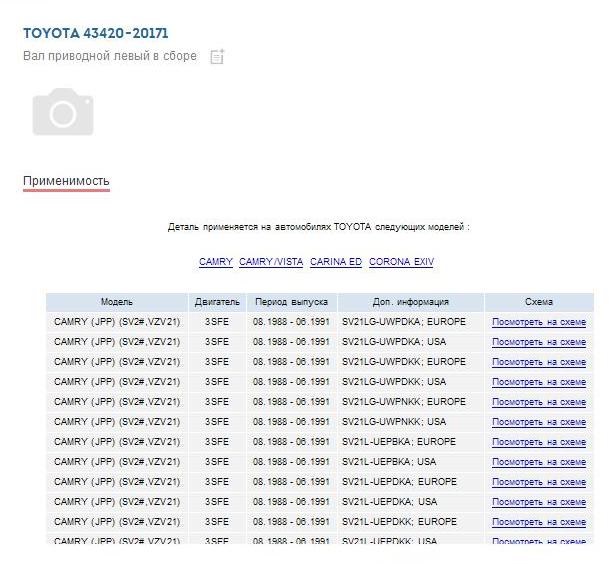Follow the CARINA ED model link
Viewport: 615px width, 564px height.
point(336,262)
